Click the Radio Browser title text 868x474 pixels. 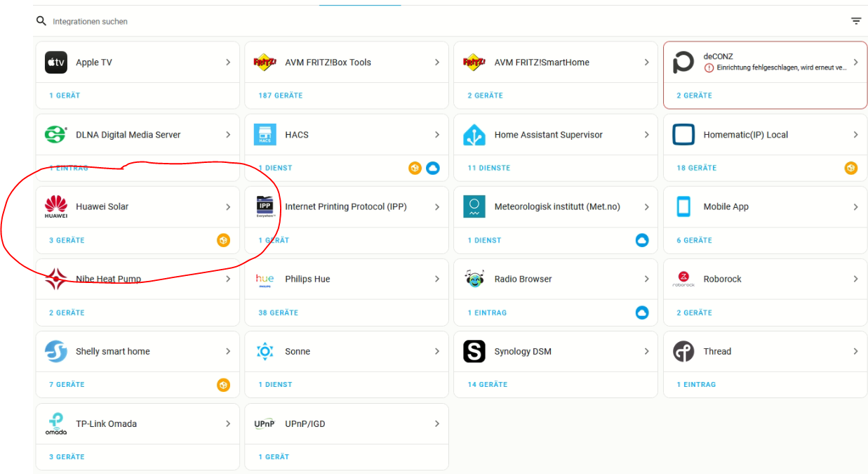(x=523, y=279)
